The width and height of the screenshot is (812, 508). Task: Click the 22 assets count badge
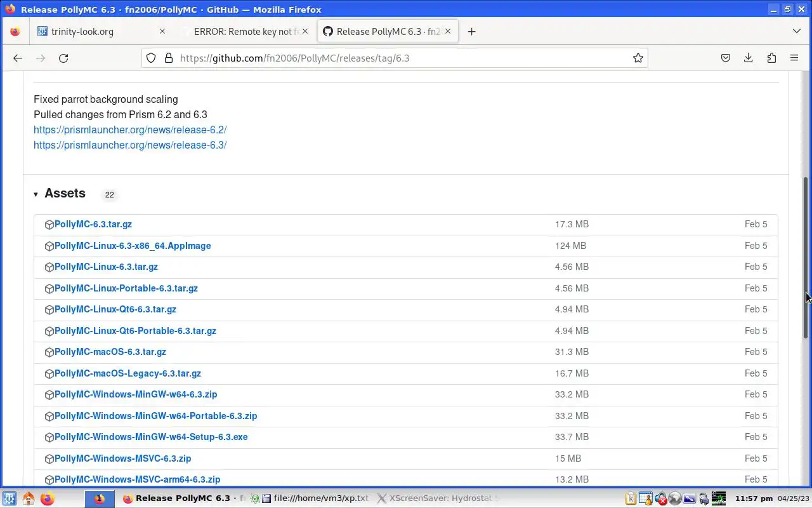coord(109,194)
